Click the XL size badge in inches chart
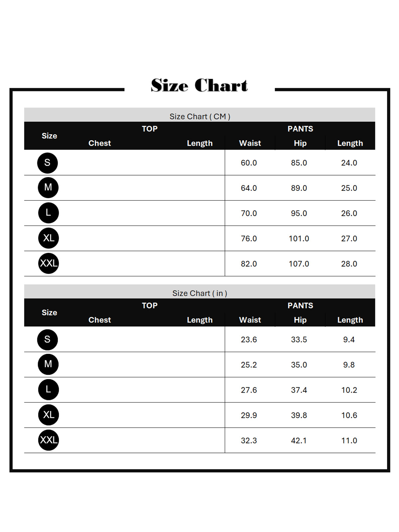The image size is (399, 532). (49, 415)
